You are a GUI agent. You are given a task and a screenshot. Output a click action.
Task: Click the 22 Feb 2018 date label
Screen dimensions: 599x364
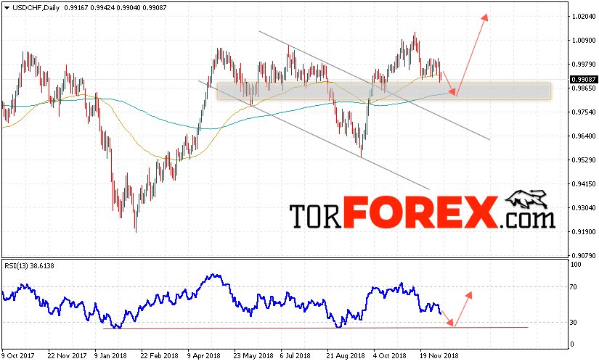point(159,355)
